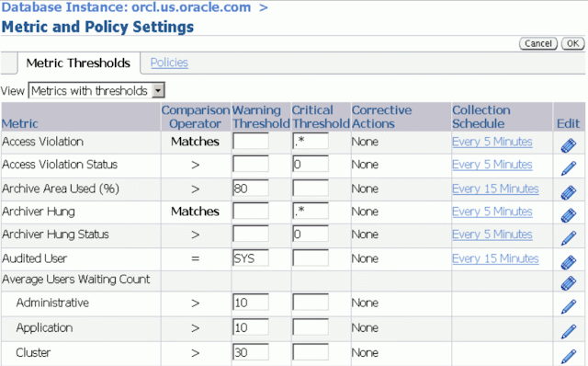The height and width of the screenshot is (366, 588).
Task: Click the Warning Threshold field for Archiver Hung
Action: pos(251,211)
